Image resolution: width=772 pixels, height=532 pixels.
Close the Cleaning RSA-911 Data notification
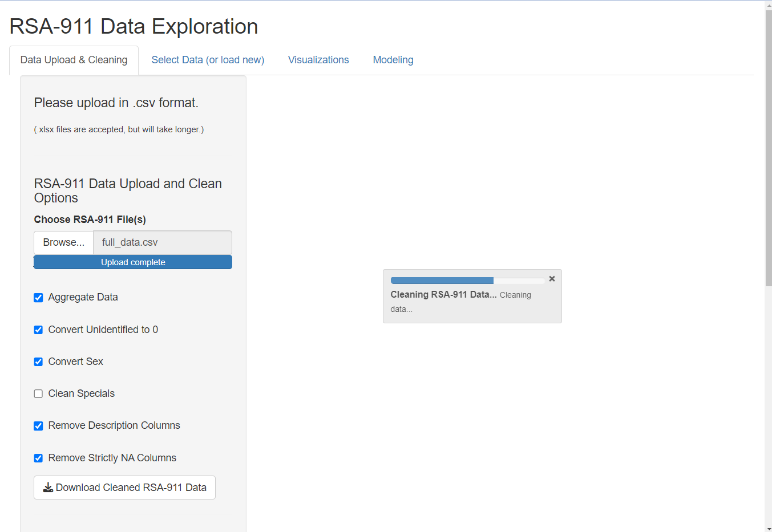(x=552, y=279)
